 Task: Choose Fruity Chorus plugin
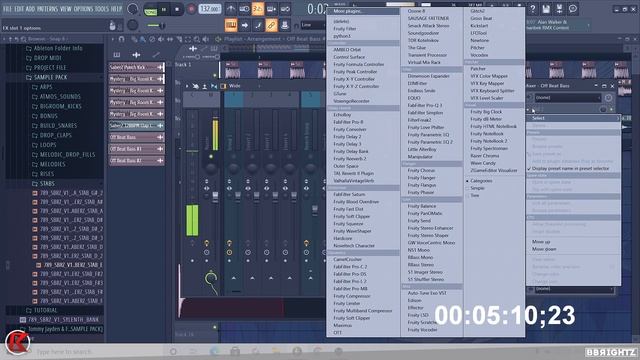click(421, 170)
